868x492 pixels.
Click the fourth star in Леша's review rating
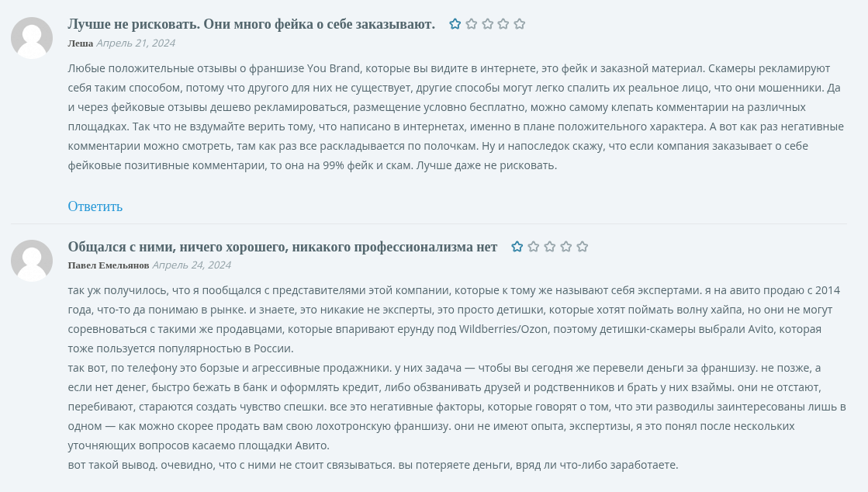pyautogui.click(x=503, y=24)
